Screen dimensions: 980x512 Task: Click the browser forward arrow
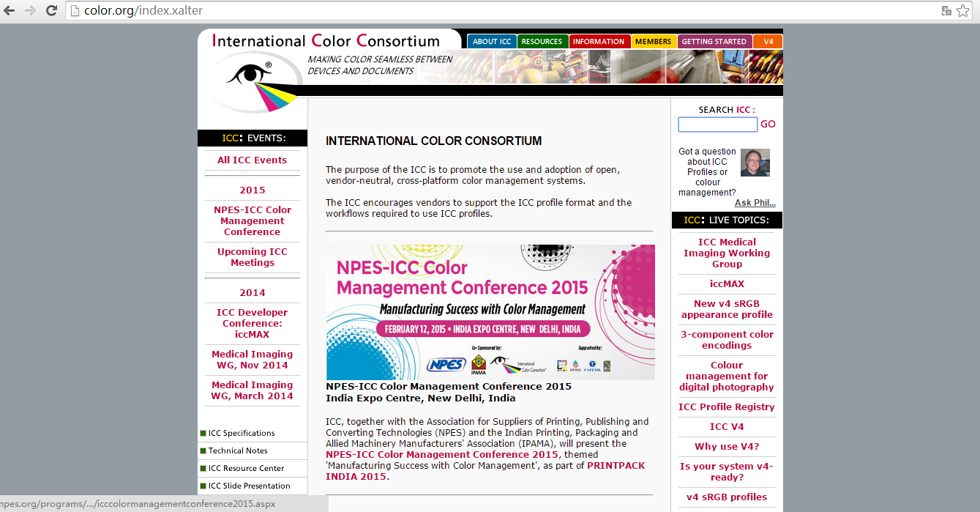click(x=31, y=11)
